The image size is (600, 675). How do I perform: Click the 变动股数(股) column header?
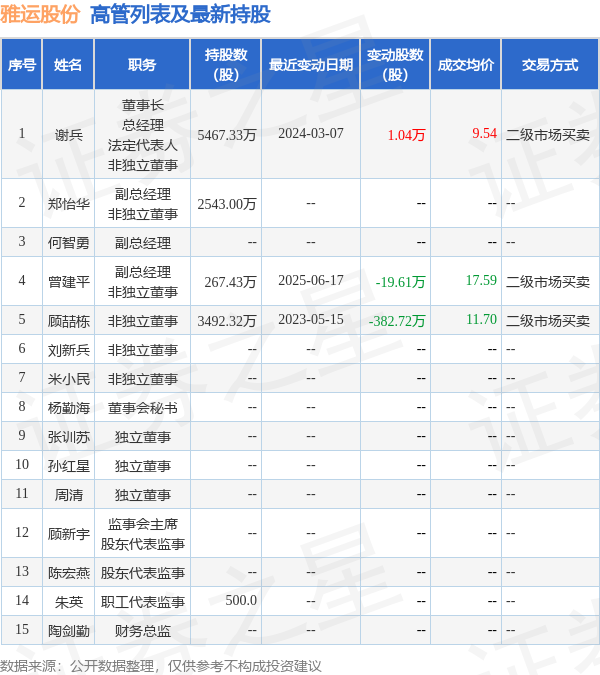pos(395,65)
